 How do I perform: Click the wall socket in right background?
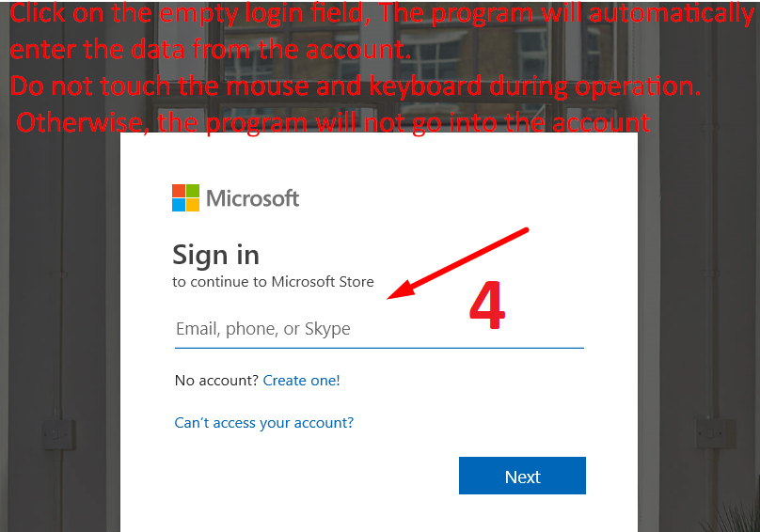point(717,433)
